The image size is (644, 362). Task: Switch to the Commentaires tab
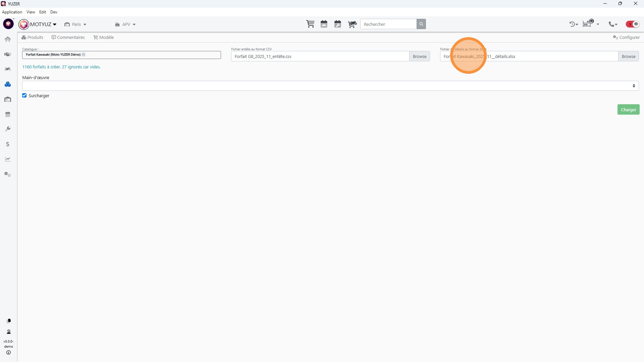click(x=68, y=37)
